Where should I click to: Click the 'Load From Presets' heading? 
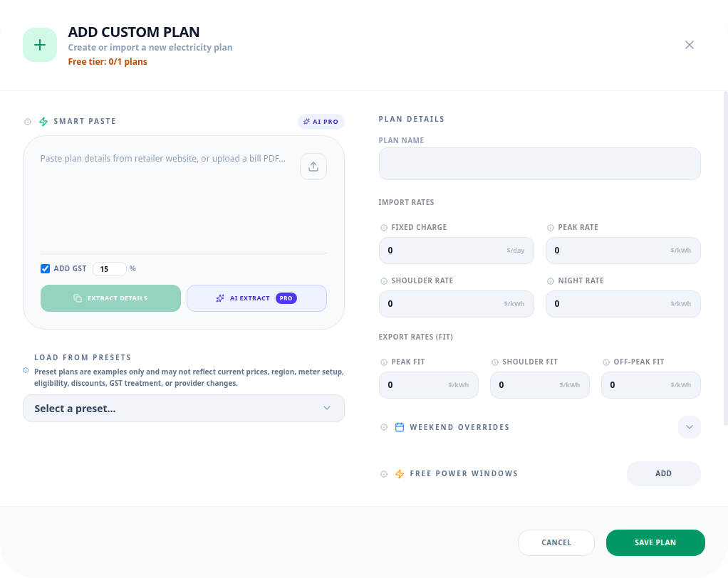click(83, 357)
